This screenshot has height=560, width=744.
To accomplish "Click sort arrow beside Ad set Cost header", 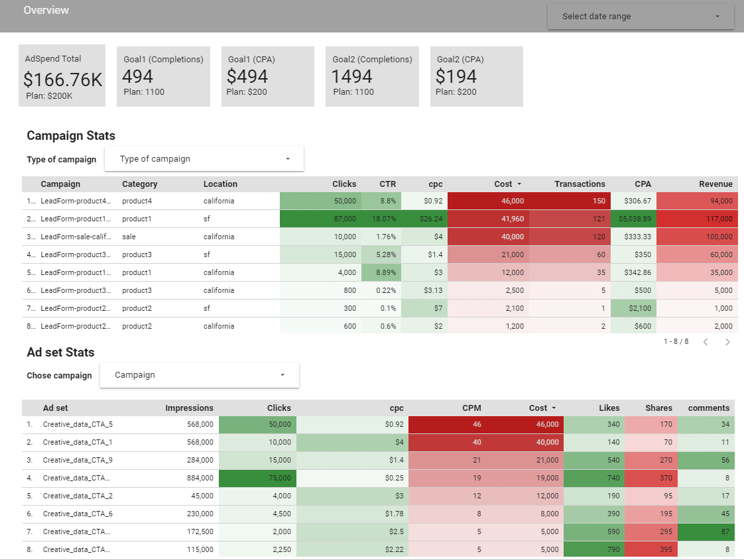I will coord(554,408).
